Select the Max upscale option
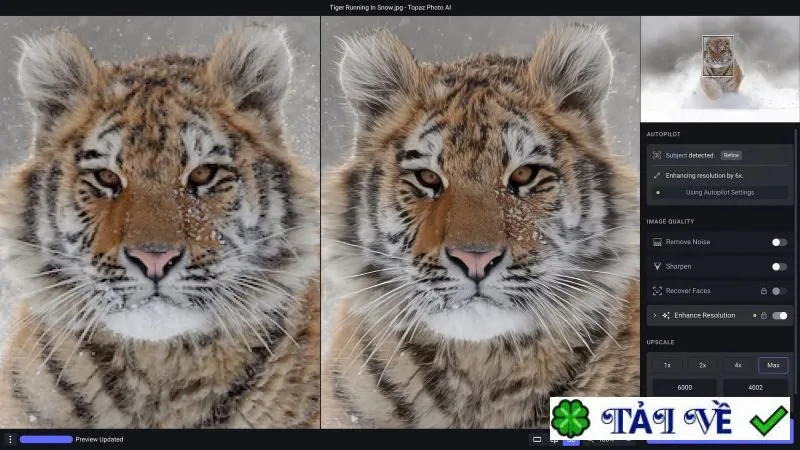 tap(773, 365)
